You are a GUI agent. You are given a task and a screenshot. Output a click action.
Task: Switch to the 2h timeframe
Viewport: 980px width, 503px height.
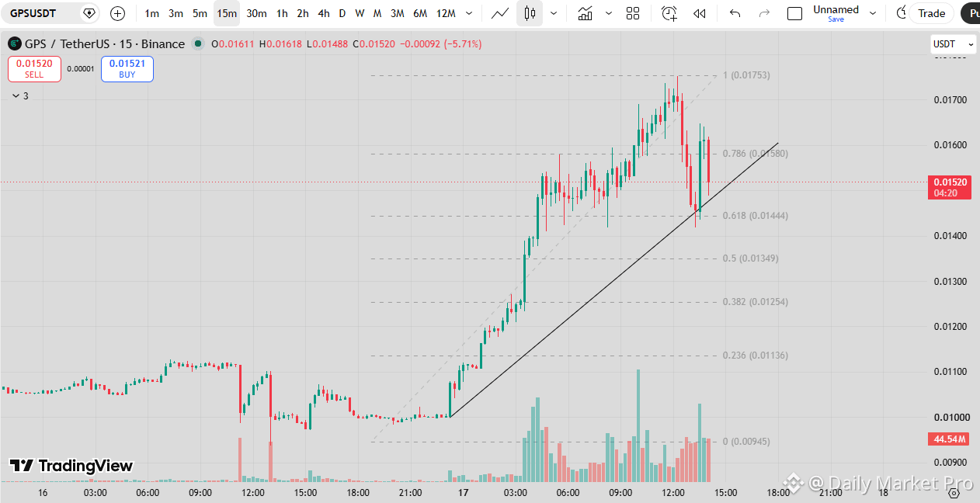click(x=303, y=13)
